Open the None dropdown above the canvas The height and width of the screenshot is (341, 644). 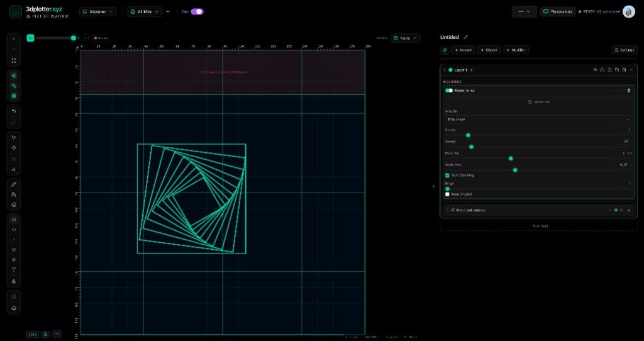[x=405, y=38]
